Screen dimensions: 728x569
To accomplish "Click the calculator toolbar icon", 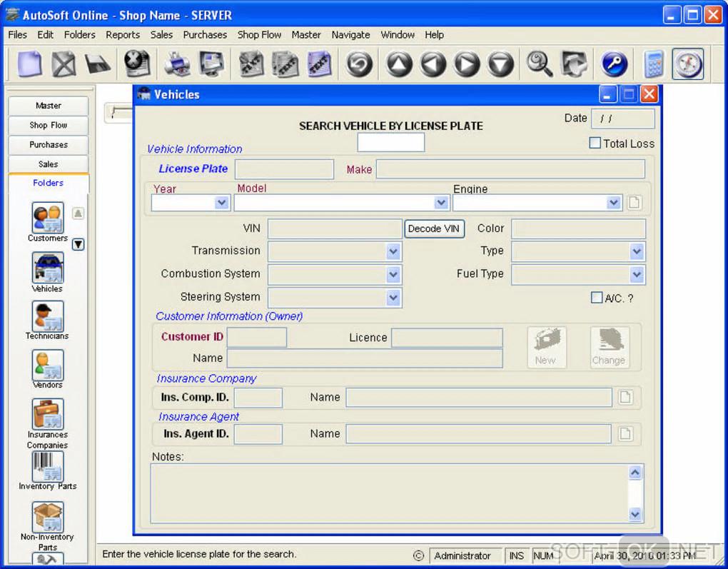I will (x=653, y=64).
